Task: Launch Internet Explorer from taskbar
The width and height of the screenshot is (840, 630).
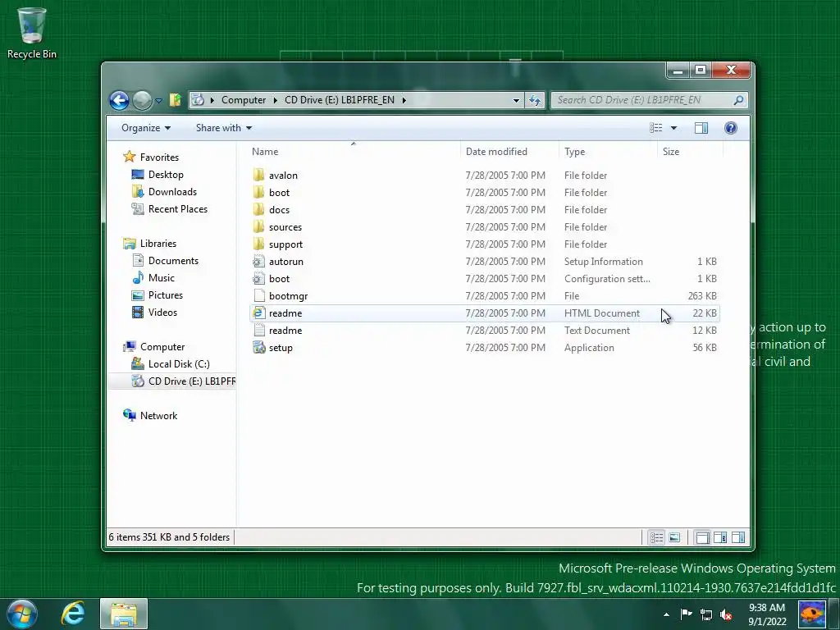Action: point(73,614)
